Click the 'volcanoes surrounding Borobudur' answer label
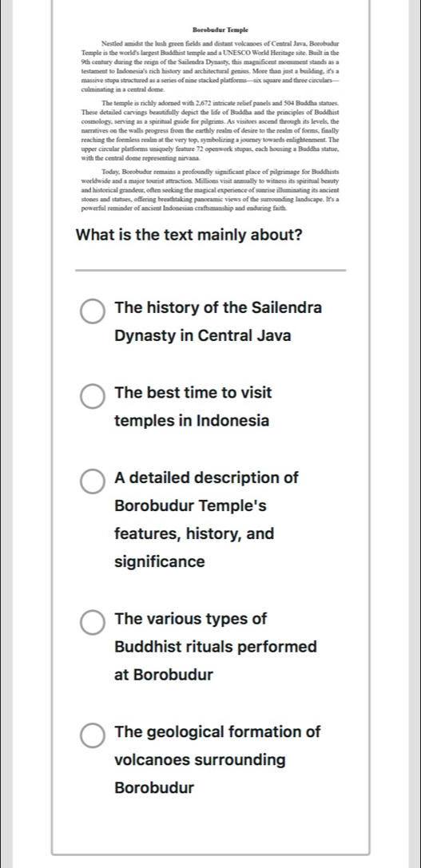The image size is (421, 868). coord(200,773)
